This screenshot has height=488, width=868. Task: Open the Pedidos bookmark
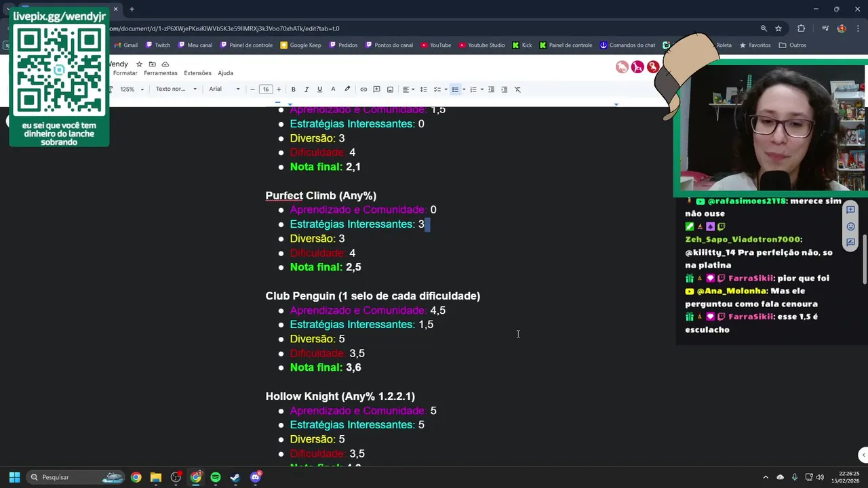pyautogui.click(x=343, y=45)
